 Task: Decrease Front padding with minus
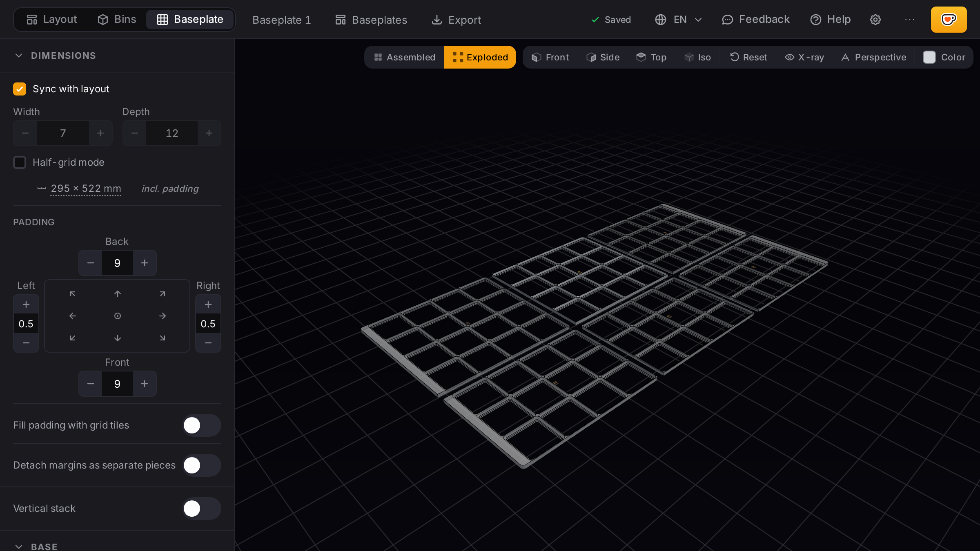(x=91, y=384)
